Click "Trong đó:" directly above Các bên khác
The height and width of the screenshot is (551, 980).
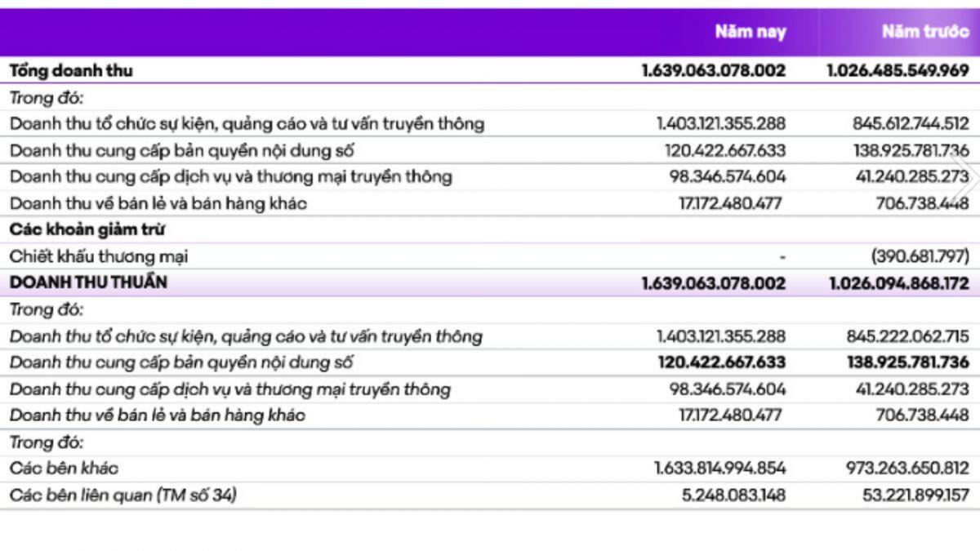(47, 442)
